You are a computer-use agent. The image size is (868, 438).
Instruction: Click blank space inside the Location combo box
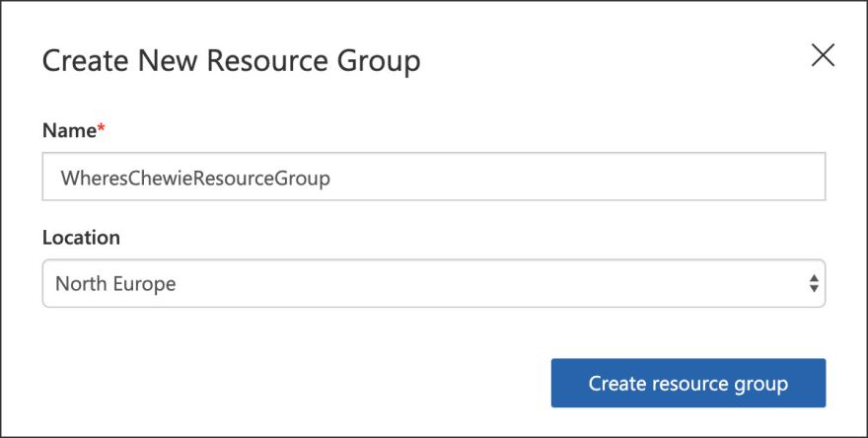click(x=487, y=283)
